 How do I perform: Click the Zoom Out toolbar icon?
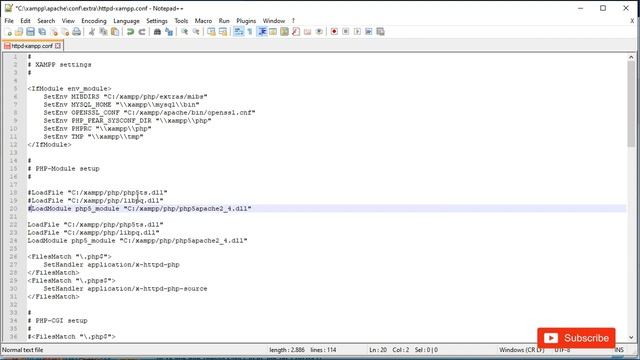[x=196, y=32]
